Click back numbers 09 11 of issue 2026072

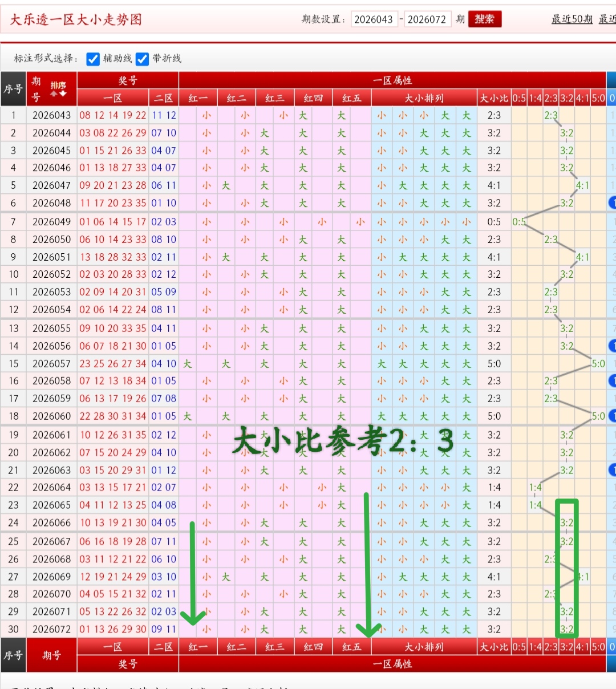pos(164,629)
